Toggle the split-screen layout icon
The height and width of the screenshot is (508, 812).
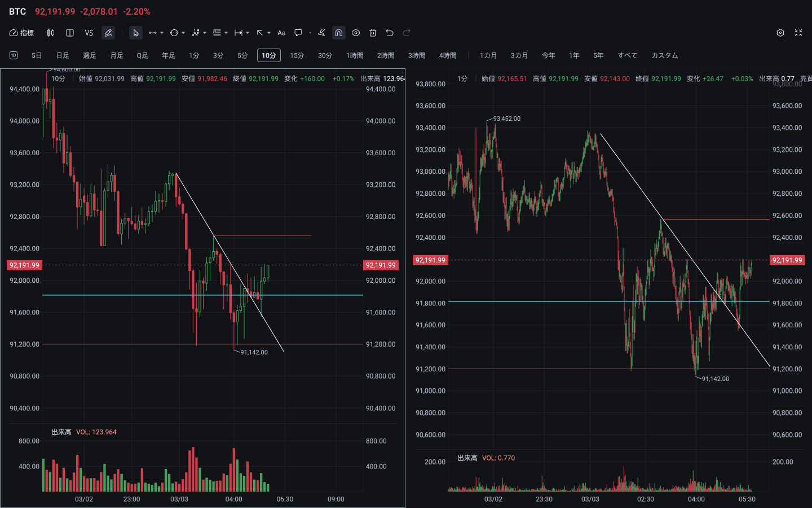click(x=70, y=33)
